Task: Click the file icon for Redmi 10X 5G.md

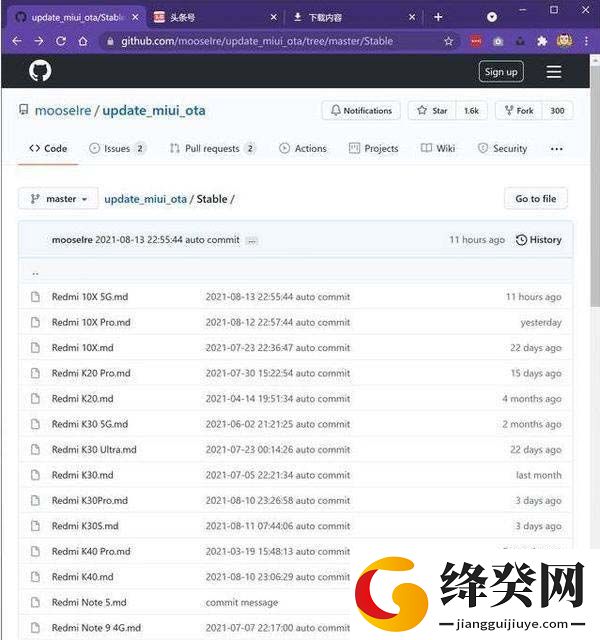Action: 36,297
